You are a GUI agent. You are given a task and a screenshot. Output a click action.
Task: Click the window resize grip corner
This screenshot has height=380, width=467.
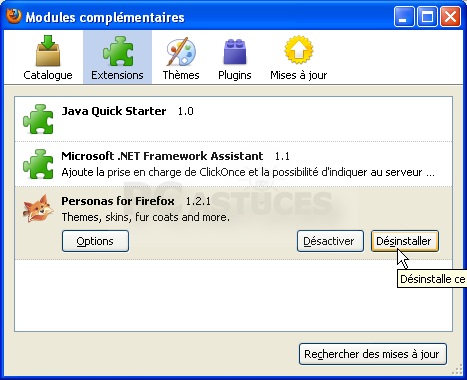coord(458,370)
